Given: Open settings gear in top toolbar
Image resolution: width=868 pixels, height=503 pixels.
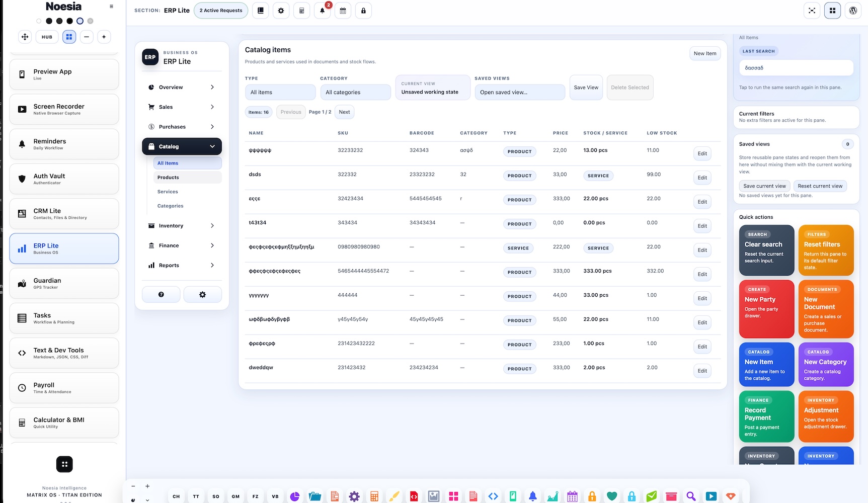Looking at the screenshot, I should [281, 11].
